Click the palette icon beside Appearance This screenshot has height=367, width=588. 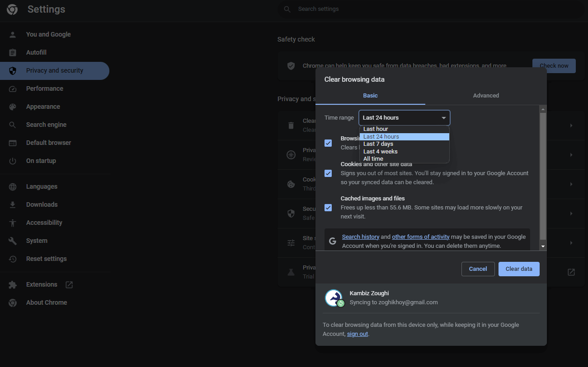coord(13,107)
